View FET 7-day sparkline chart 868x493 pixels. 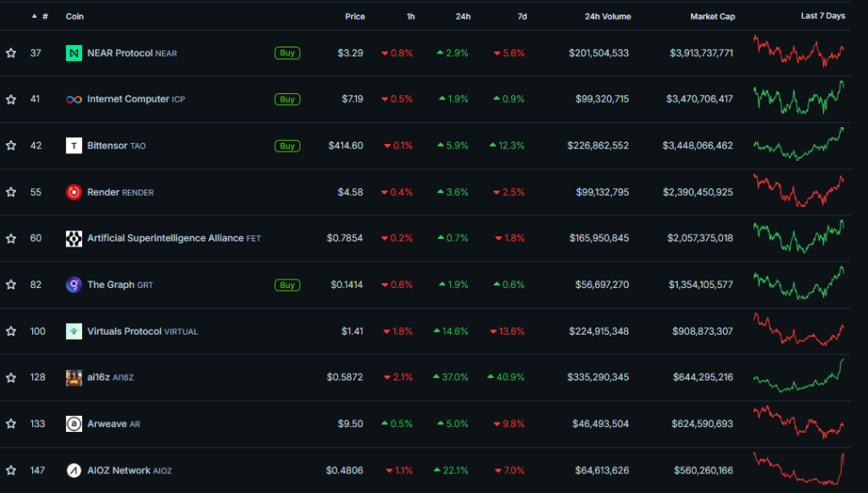(x=798, y=236)
